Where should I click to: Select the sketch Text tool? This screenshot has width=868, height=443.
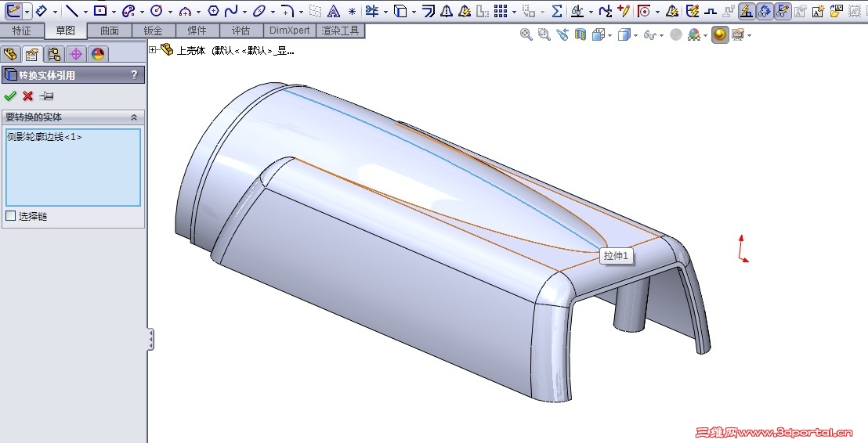point(333,10)
